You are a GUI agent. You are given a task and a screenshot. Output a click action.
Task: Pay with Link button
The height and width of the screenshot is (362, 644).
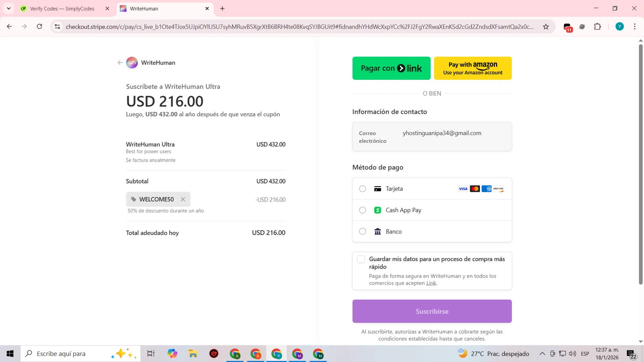pyautogui.click(x=391, y=68)
